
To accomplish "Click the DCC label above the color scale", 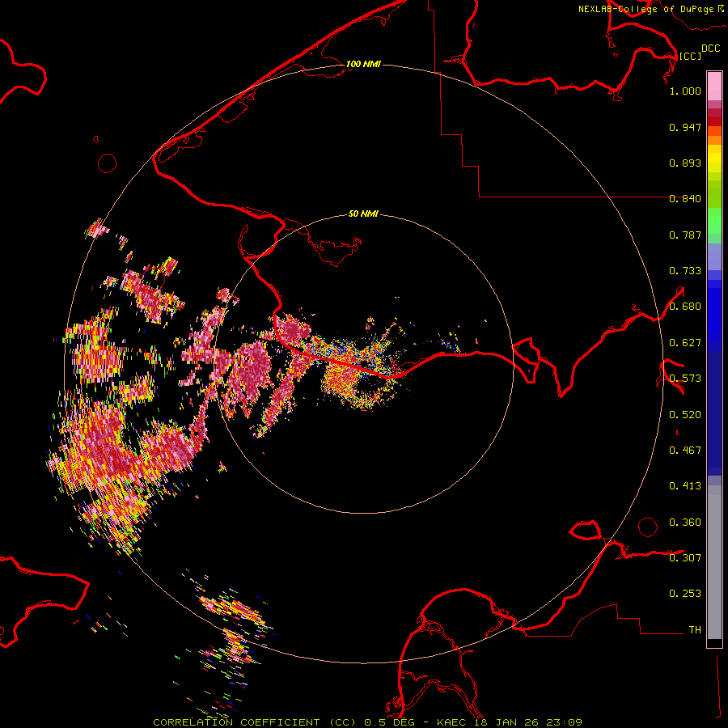I will pos(711,49).
